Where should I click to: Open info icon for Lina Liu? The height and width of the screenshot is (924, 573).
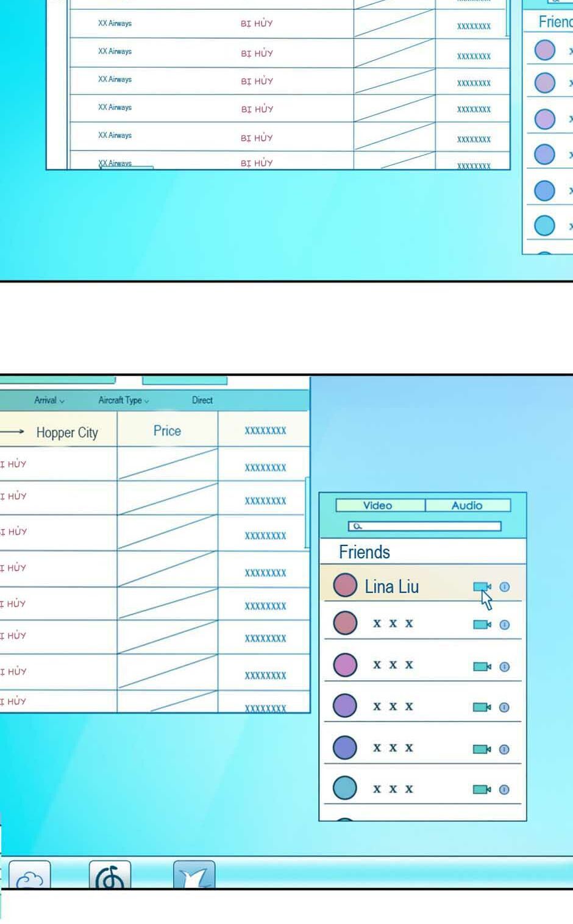pos(504,587)
